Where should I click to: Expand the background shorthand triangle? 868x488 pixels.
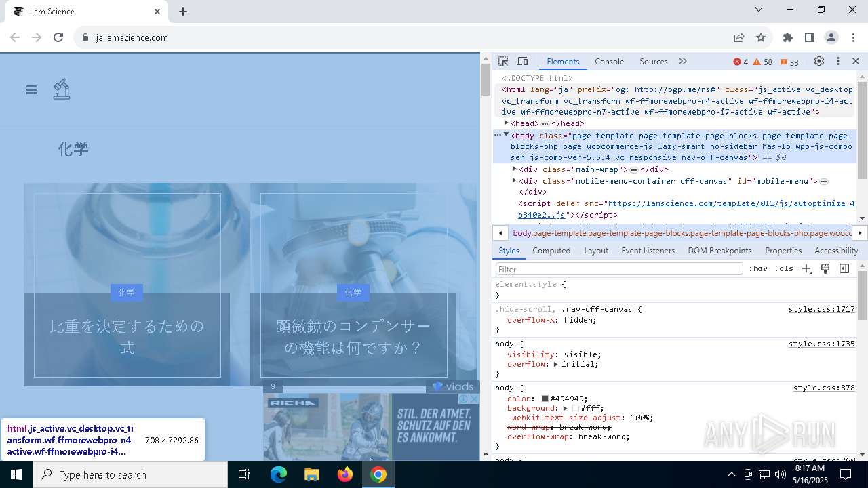tap(565, 408)
